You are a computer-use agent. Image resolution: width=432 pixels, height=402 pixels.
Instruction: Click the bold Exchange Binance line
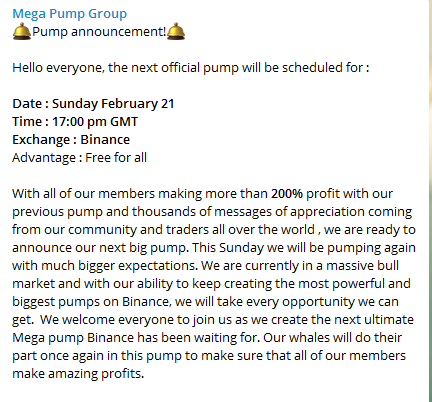click(x=71, y=140)
